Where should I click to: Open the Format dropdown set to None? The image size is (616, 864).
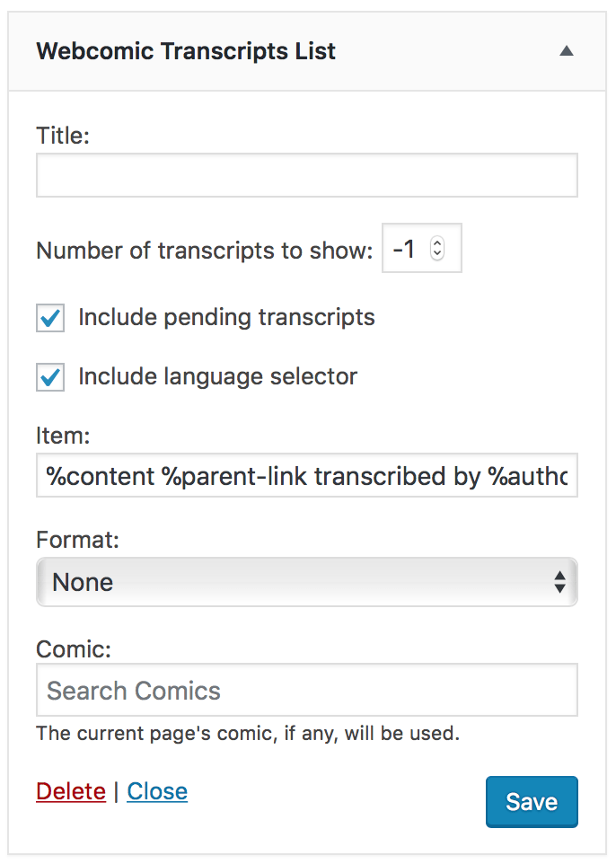click(307, 582)
